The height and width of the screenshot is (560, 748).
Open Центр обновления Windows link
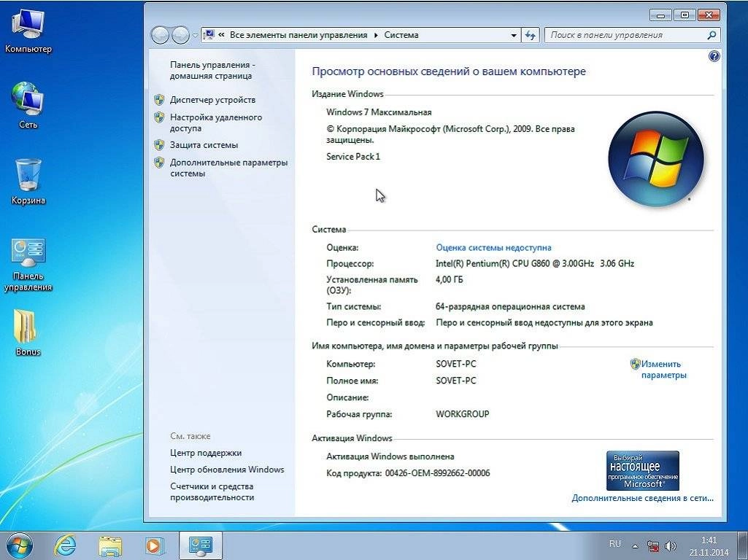(227, 470)
